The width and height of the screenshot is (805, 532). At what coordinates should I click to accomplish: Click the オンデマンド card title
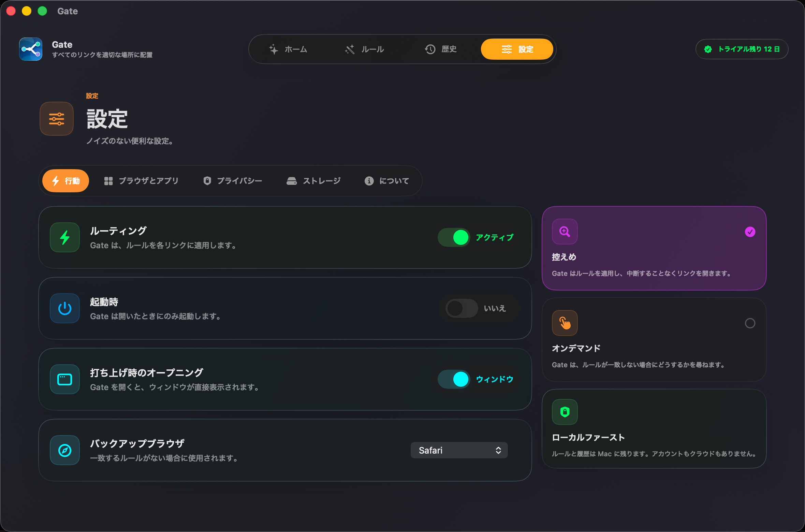pos(576,348)
